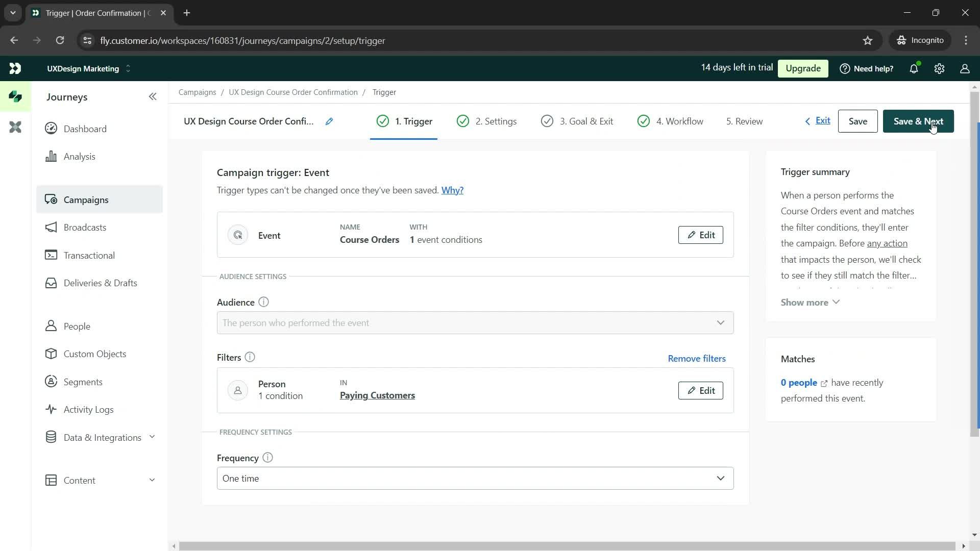Image resolution: width=980 pixels, height=551 pixels.
Task: Click Remove filters link in Filters section
Action: click(697, 359)
